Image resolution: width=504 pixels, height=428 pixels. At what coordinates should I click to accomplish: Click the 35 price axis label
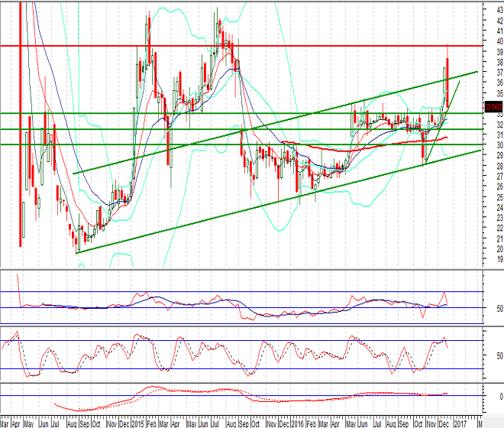point(500,94)
